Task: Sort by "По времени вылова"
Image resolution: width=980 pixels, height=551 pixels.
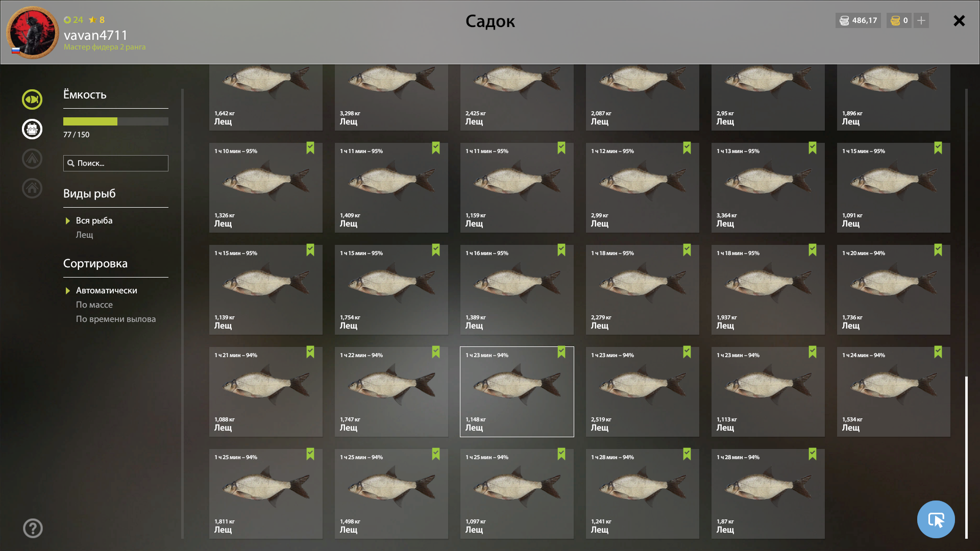Action: click(x=116, y=319)
